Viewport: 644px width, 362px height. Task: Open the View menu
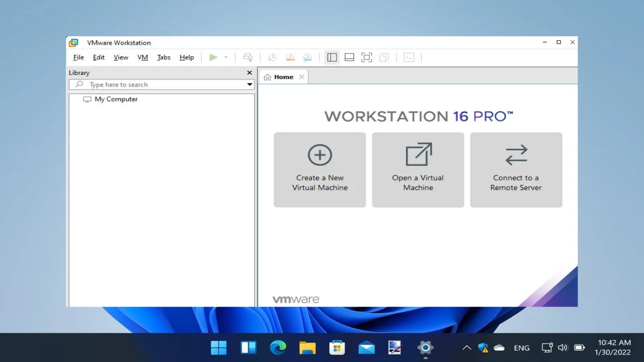(x=121, y=57)
